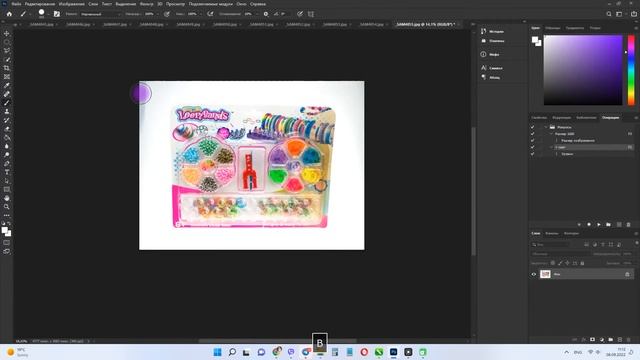
Task: Click Windows Start button
Action: tap(218, 352)
